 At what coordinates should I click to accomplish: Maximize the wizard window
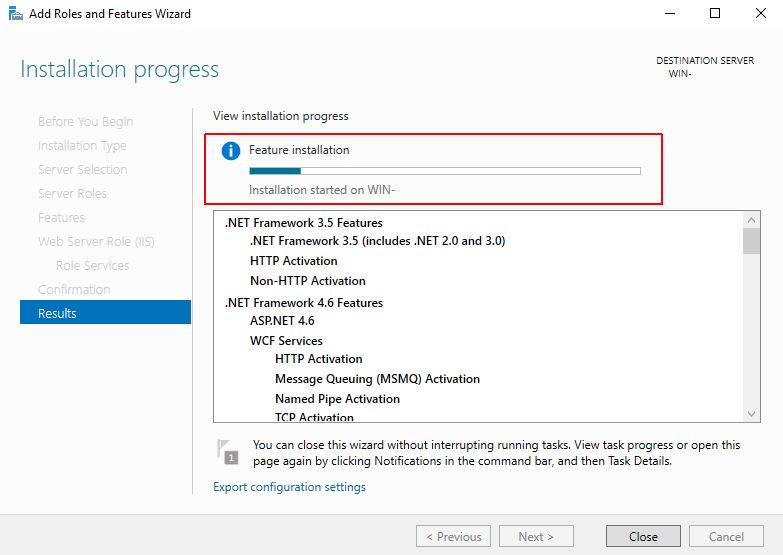[x=715, y=14]
